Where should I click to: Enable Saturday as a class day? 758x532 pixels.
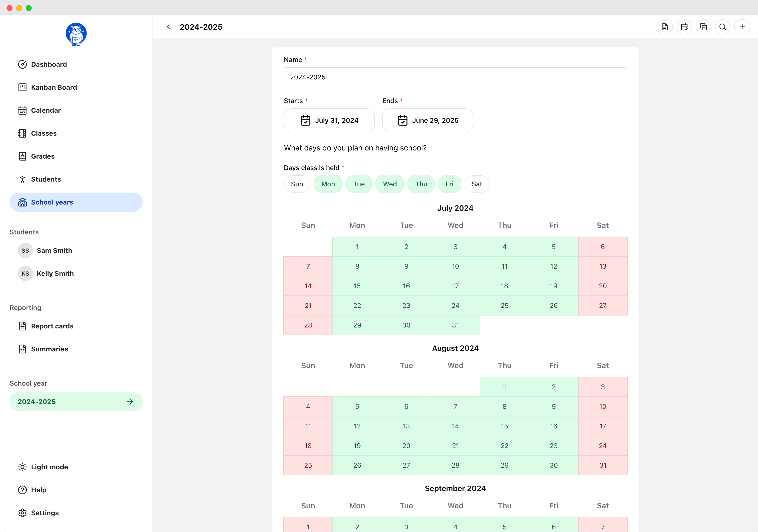tap(477, 184)
